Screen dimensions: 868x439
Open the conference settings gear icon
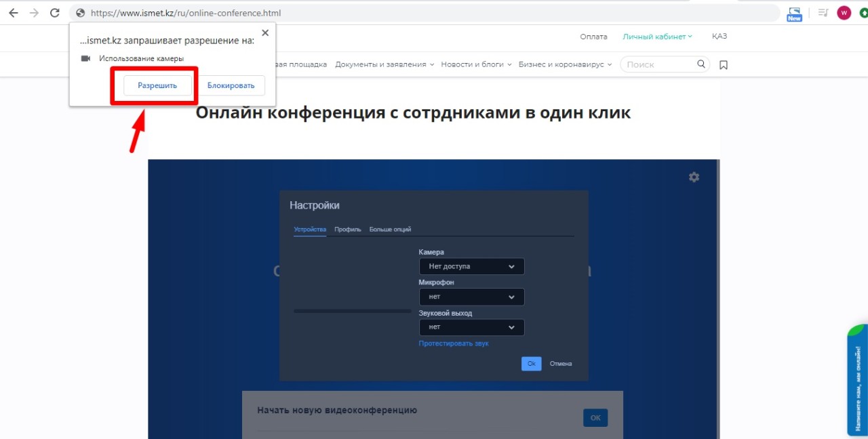pyautogui.click(x=694, y=177)
